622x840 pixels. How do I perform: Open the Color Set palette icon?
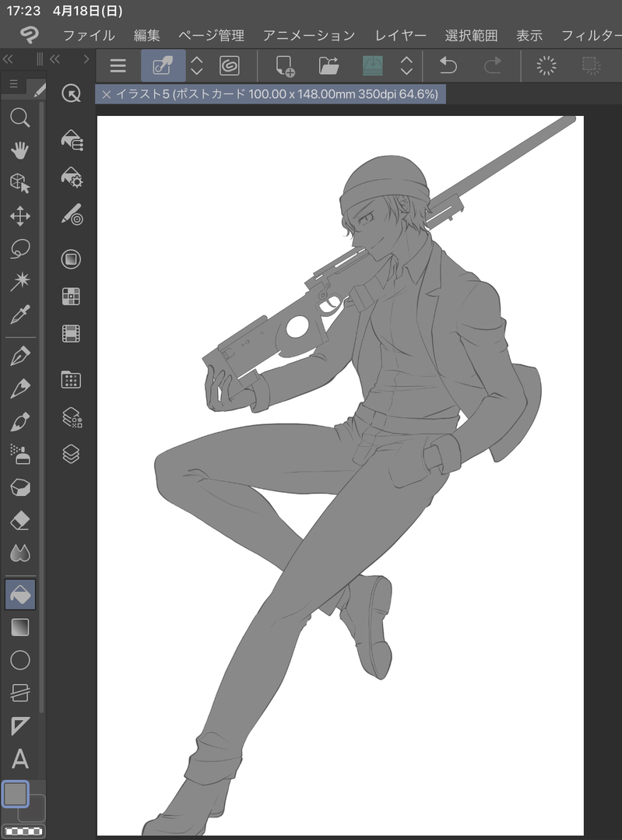[x=72, y=297]
